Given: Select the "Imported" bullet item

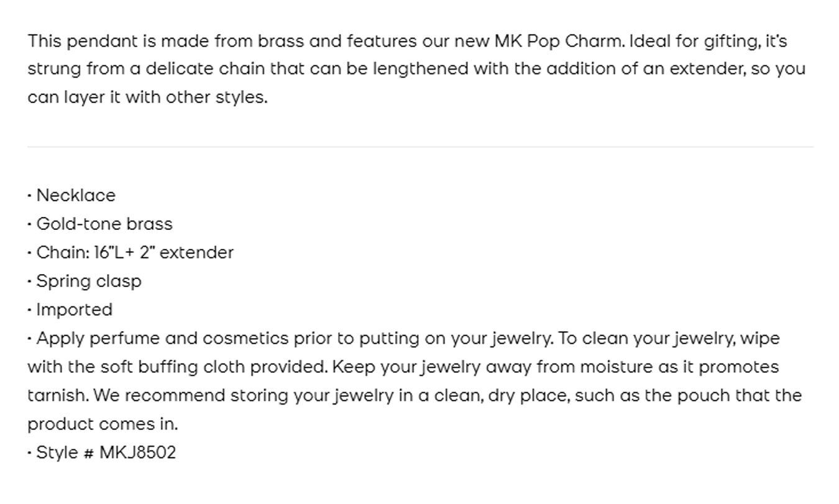Looking at the screenshot, I should [x=75, y=309].
